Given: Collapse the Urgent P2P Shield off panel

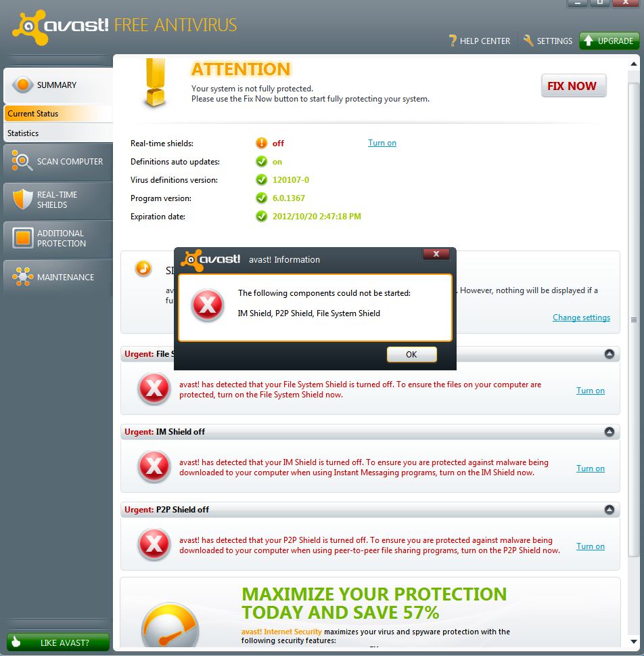Looking at the screenshot, I should (609, 510).
